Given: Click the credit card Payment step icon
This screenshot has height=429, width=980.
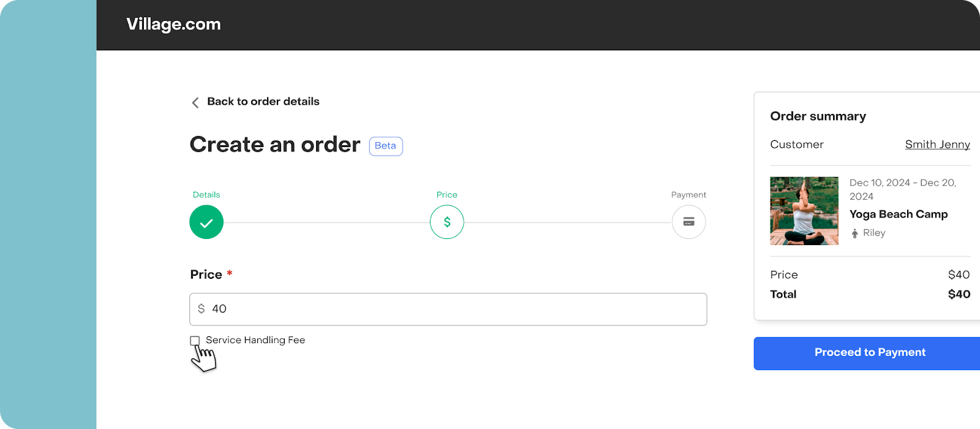Looking at the screenshot, I should coord(688,222).
